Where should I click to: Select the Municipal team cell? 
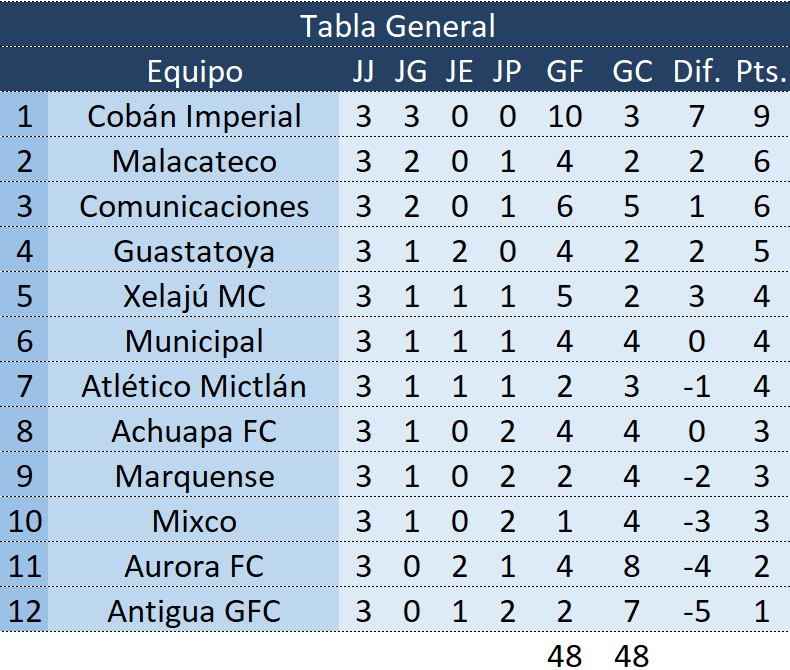[x=194, y=341]
